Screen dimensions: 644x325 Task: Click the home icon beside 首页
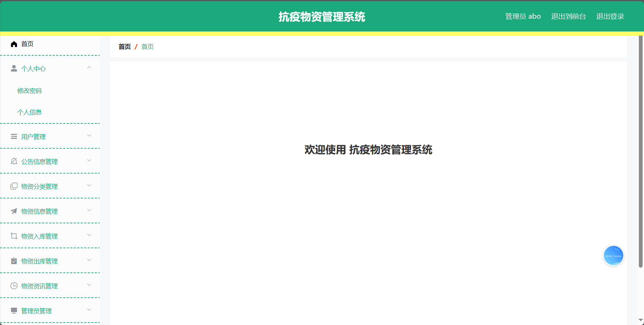[14, 44]
